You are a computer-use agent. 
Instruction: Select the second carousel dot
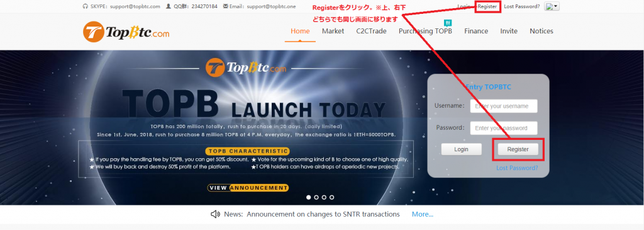(x=316, y=197)
